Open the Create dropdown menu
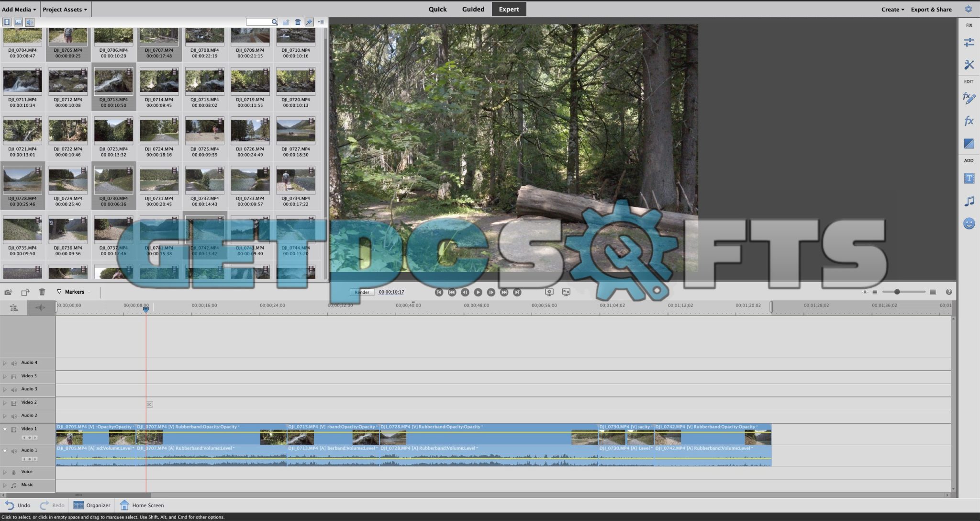 click(x=892, y=9)
